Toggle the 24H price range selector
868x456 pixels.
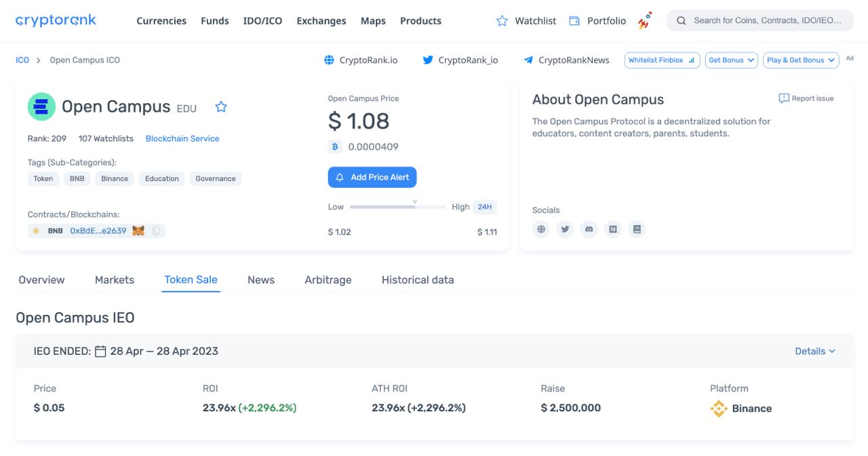[x=485, y=207]
